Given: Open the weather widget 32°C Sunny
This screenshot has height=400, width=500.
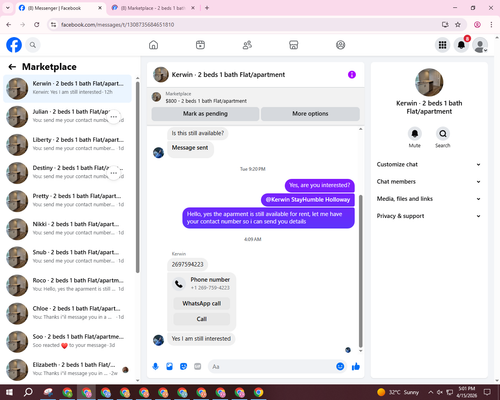Looking at the screenshot, I should (398, 392).
